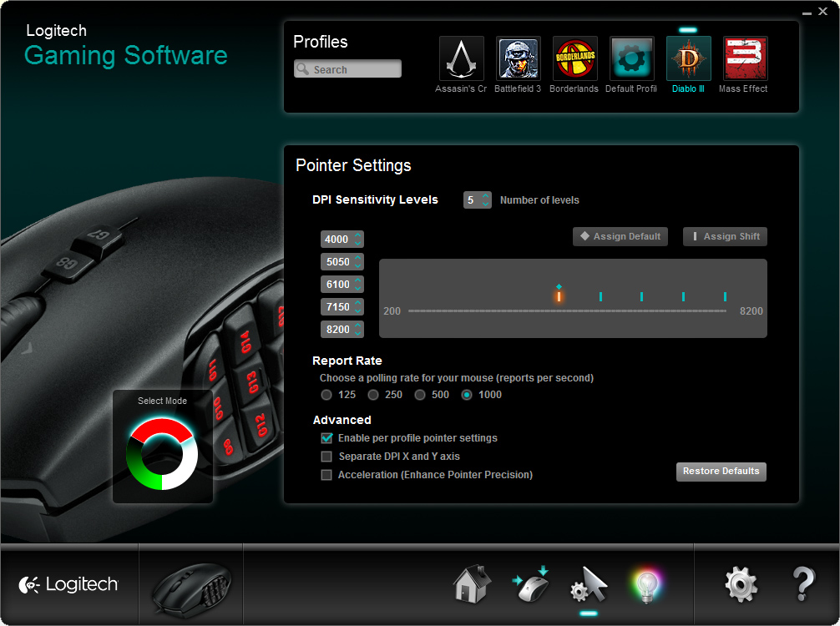Select the Battlefield 3 profile icon
The width and height of the screenshot is (840, 626).
[518, 58]
